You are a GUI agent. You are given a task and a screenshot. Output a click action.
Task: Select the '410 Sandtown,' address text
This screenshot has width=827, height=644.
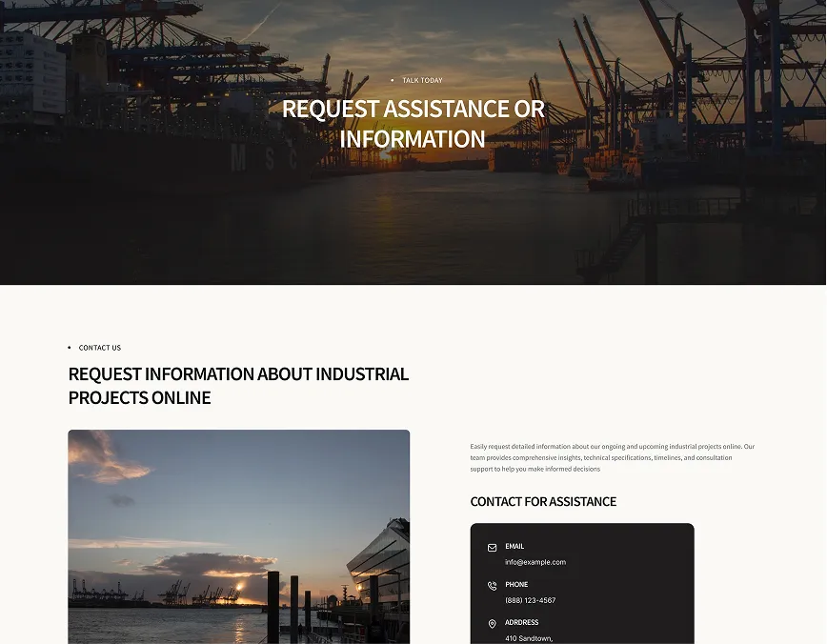click(x=529, y=638)
